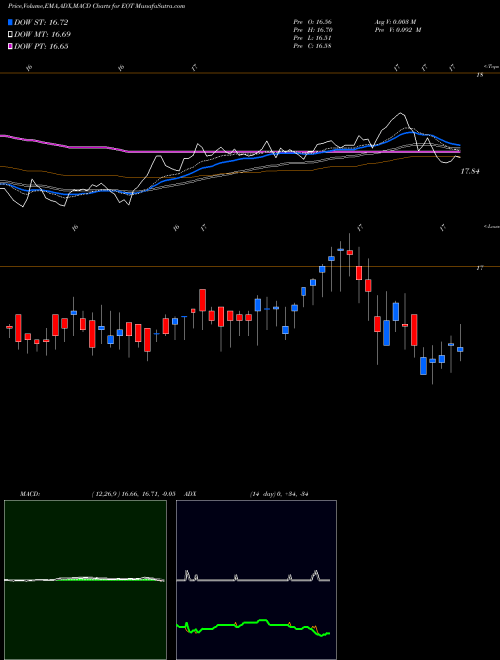
Task: Click the magenta DOW PT legend swatch
Action: pos(10,47)
